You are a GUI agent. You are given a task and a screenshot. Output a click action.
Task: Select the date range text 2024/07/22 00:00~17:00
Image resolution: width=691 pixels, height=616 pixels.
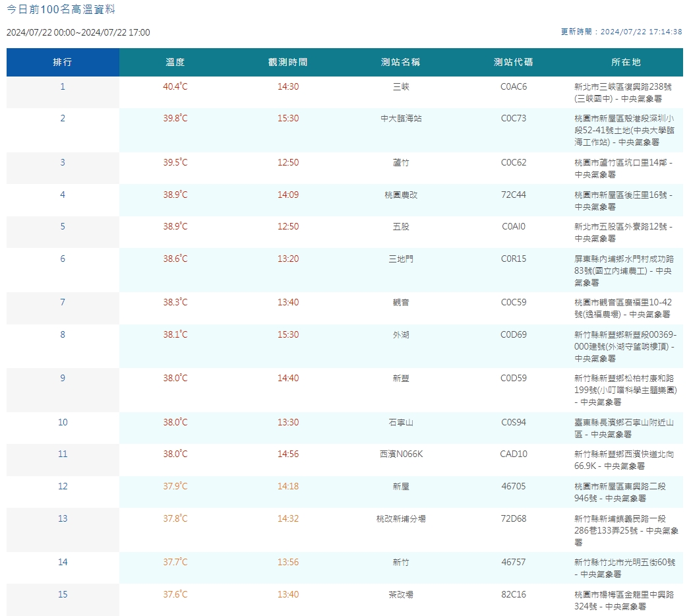coord(78,32)
